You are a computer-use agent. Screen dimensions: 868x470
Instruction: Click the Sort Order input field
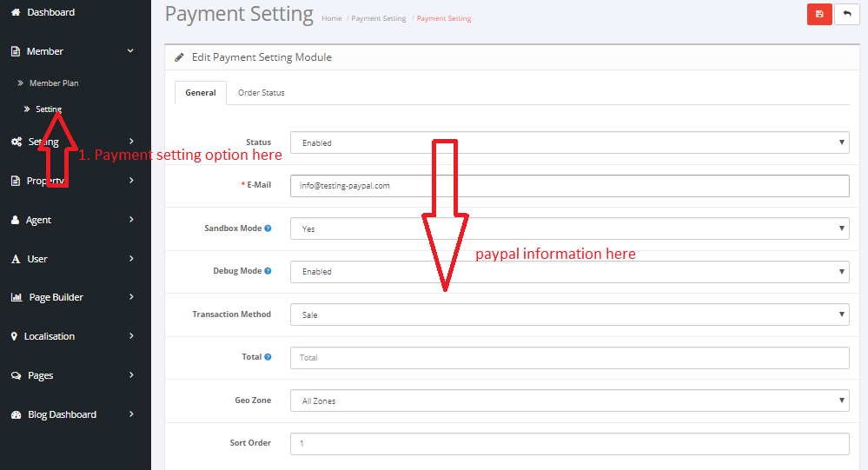(x=569, y=444)
